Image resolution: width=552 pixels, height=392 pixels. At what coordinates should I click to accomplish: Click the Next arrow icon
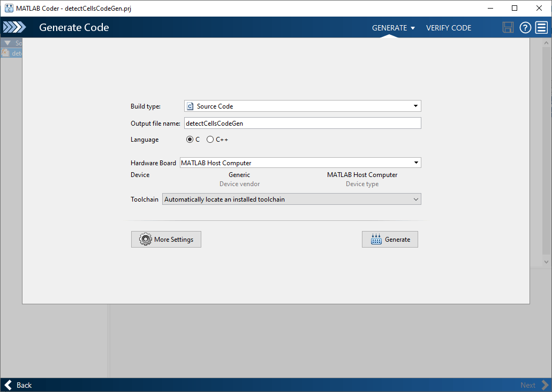[545, 385]
